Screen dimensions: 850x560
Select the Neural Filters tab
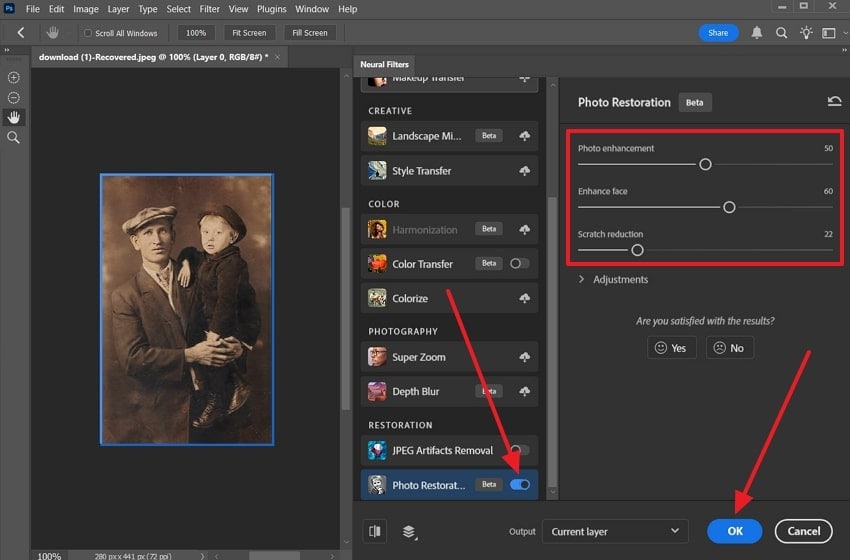(x=384, y=65)
